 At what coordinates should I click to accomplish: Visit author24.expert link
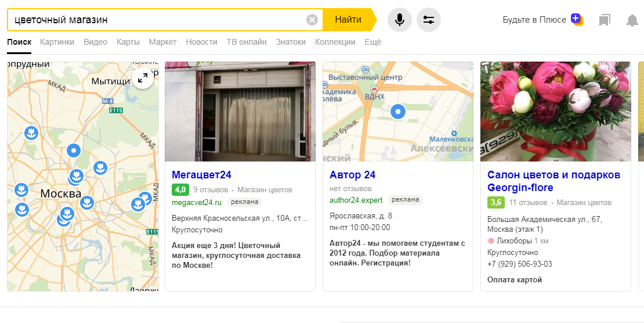pos(356,200)
